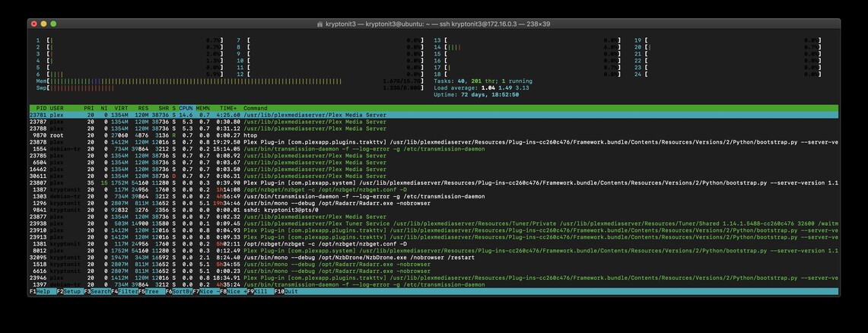Click the terminal window title text

(x=437, y=24)
